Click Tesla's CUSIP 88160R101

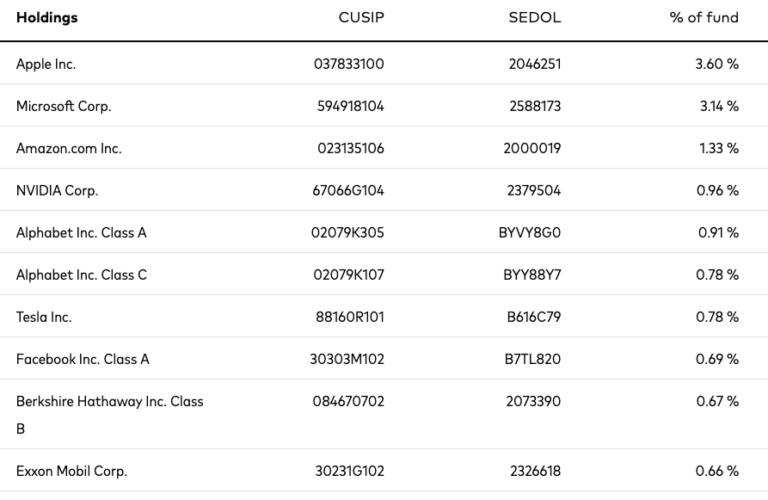point(350,317)
